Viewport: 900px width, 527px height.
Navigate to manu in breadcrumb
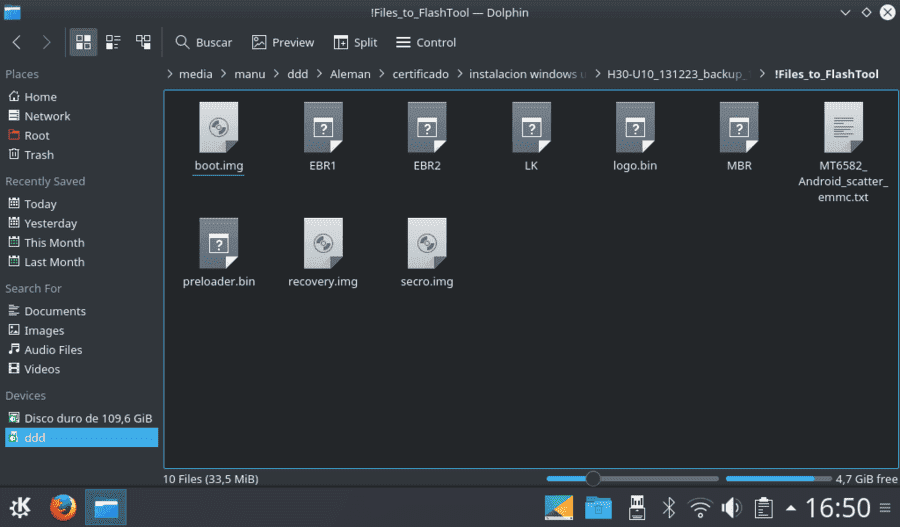250,74
